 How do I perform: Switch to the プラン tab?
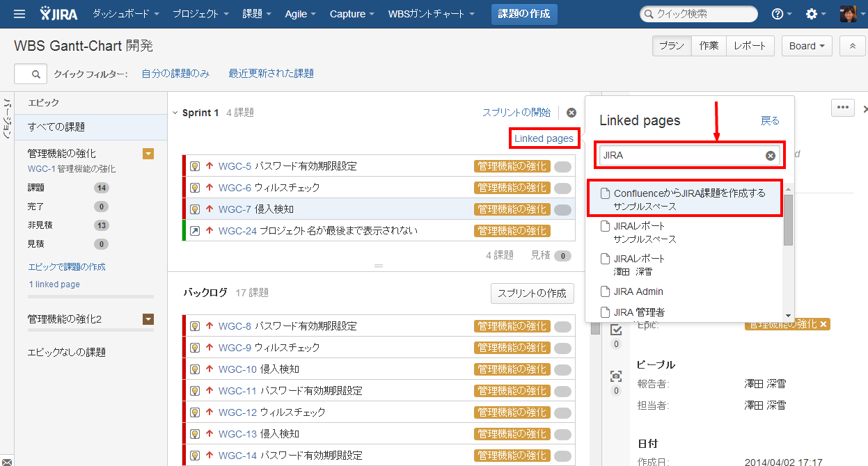pyautogui.click(x=672, y=46)
